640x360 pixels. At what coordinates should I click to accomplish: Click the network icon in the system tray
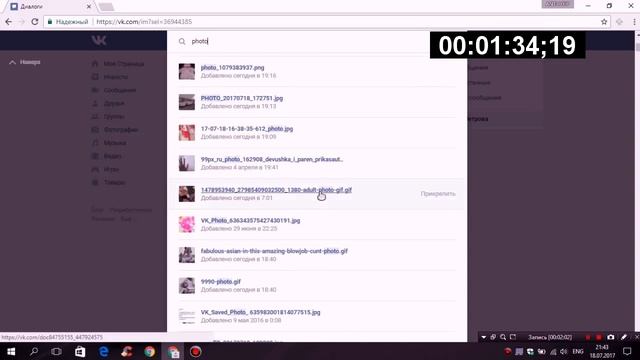click(x=553, y=351)
